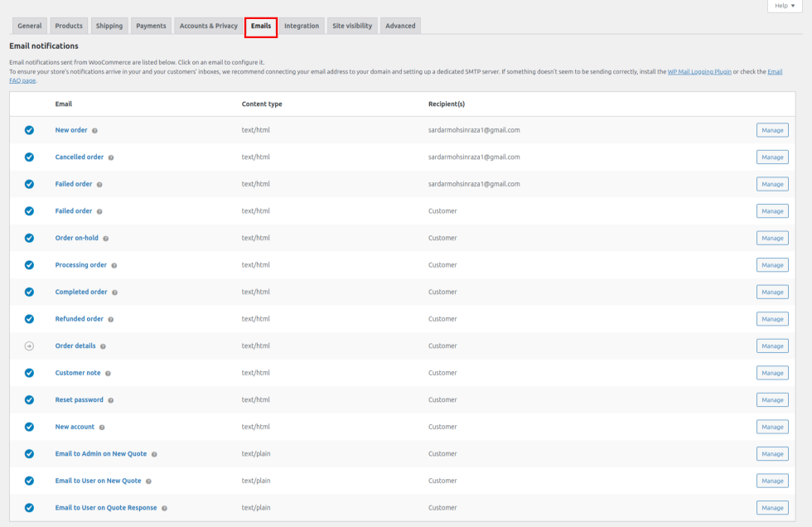Open the Site visibility tab
The height and width of the screenshot is (527, 812).
click(x=352, y=26)
